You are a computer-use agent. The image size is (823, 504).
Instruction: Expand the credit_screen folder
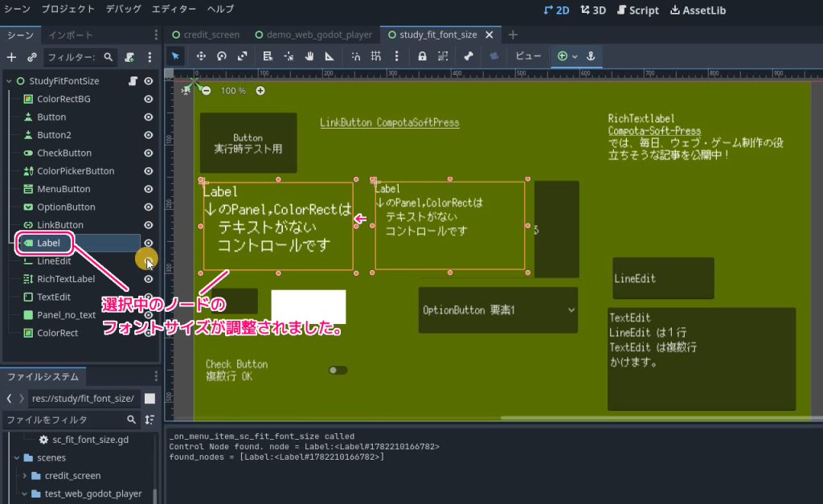point(24,476)
